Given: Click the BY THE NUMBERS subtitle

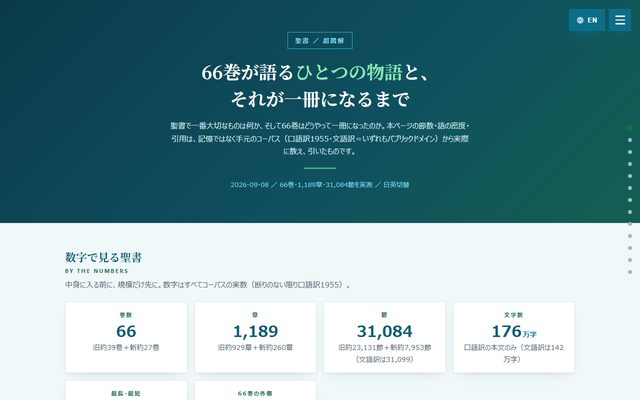Looking at the screenshot, I should [96, 271].
